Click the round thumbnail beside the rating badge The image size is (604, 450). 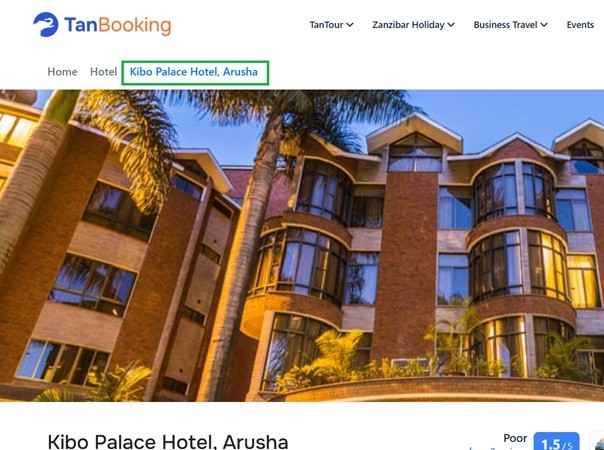[597, 441]
